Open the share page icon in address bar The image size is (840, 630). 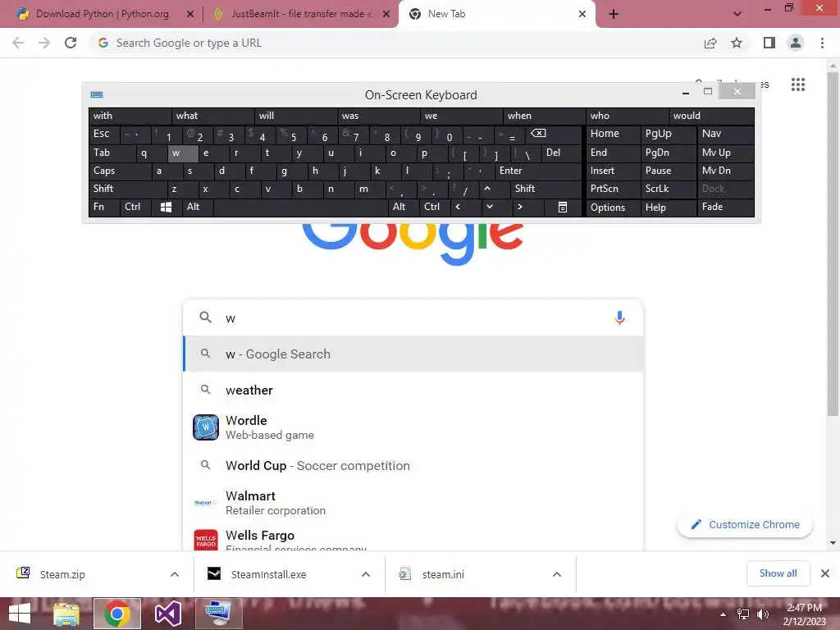710,43
